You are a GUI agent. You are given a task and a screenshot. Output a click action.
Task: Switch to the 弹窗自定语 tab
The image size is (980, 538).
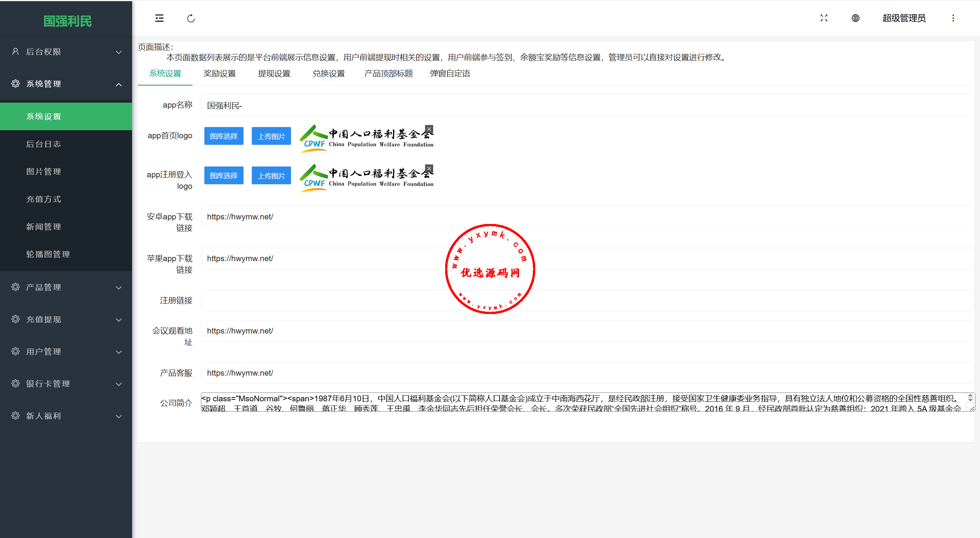tap(450, 74)
